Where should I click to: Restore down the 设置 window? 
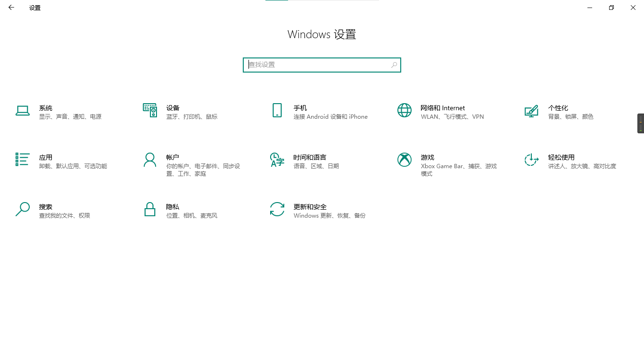tap(611, 8)
